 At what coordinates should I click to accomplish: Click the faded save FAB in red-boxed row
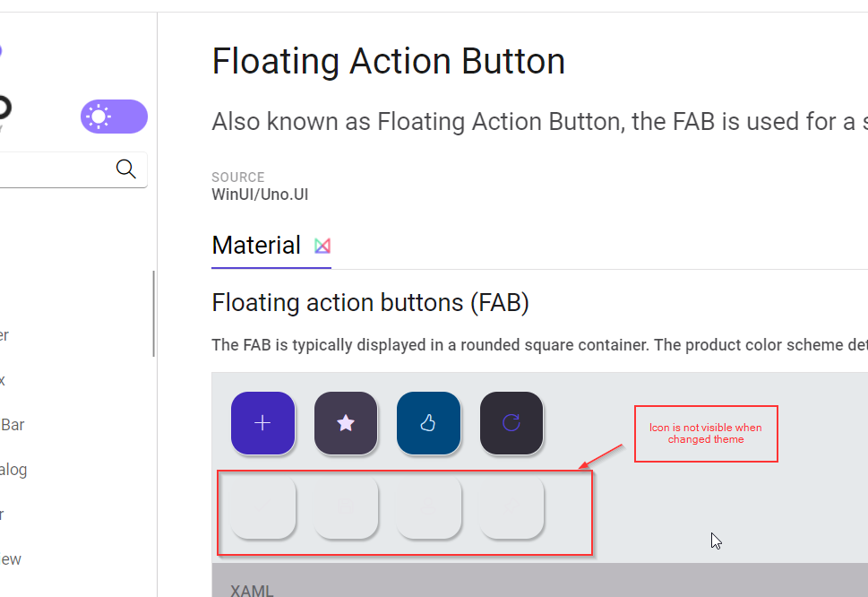tap(346, 508)
